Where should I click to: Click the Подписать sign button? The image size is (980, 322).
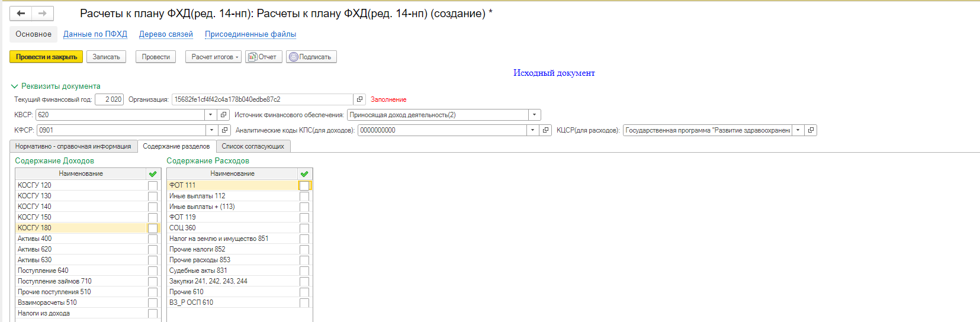(311, 57)
